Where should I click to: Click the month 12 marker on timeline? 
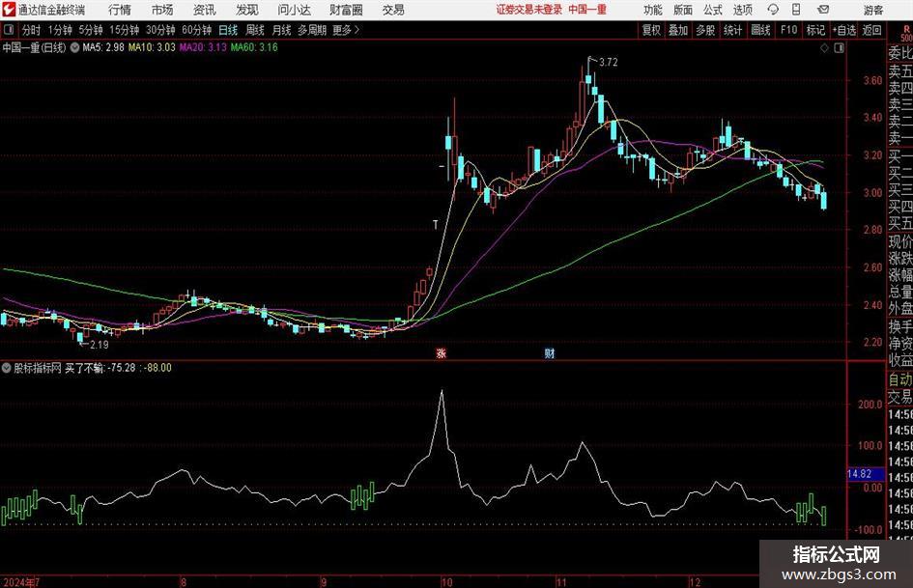(x=695, y=582)
